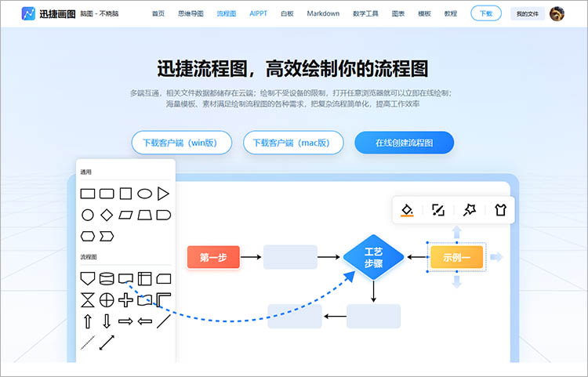The image size is (588, 377).
Task: Open 我的文件
Action: [528, 13]
